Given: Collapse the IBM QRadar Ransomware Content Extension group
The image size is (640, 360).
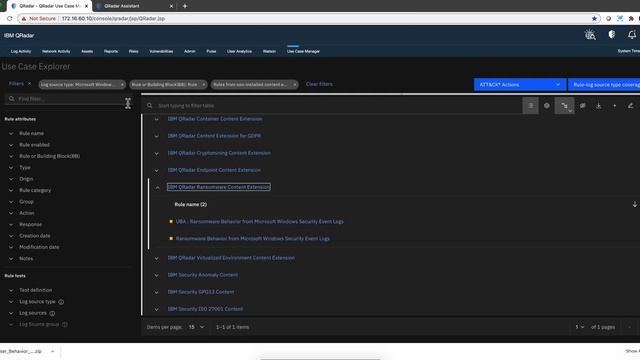Looking at the screenshot, I should coord(157,187).
